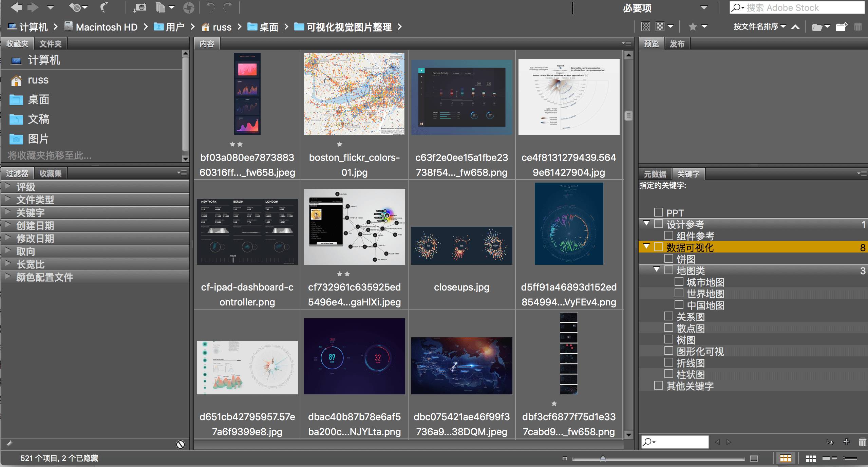
Task: Check the 关系图 keyword checkbox
Action: pos(668,316)
